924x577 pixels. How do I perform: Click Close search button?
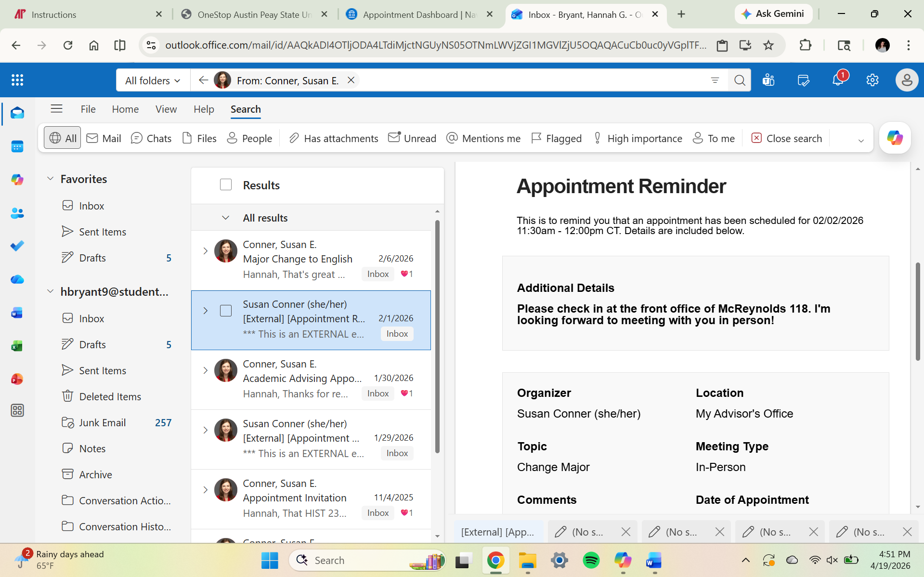(785, 138)
